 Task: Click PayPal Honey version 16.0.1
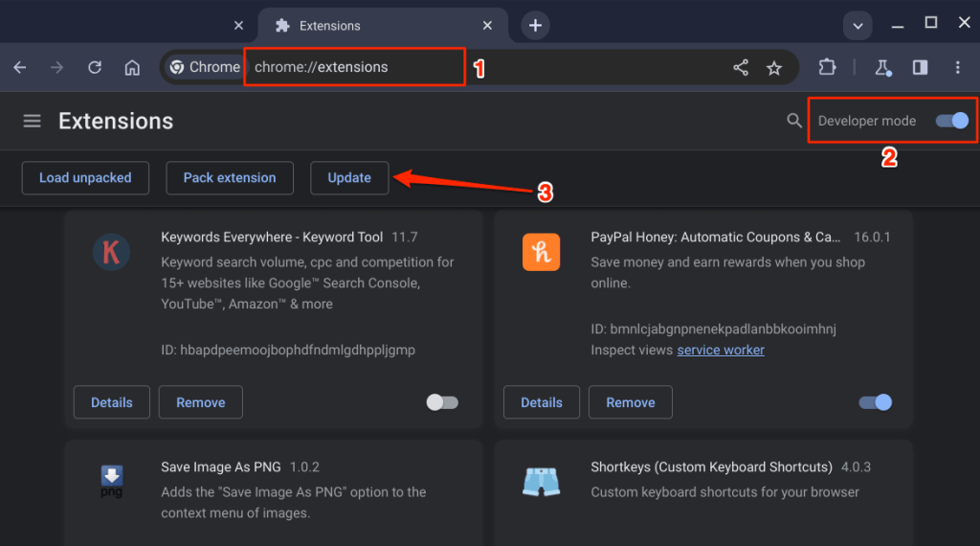872,237
